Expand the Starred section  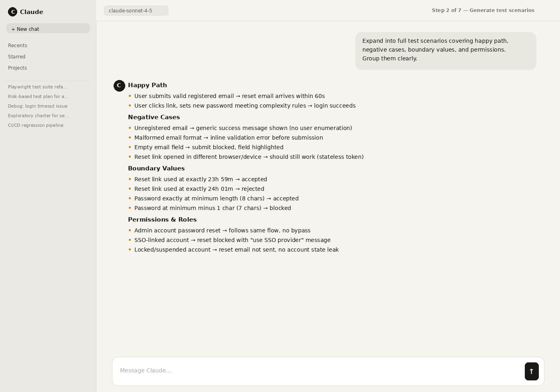16,56
